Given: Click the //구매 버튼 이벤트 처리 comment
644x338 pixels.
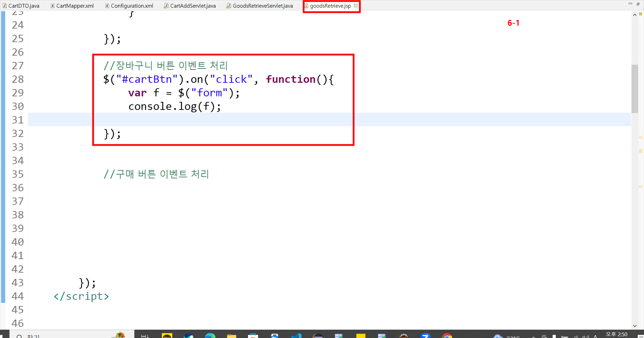Looking at the screenshot, I should (156, 174).
